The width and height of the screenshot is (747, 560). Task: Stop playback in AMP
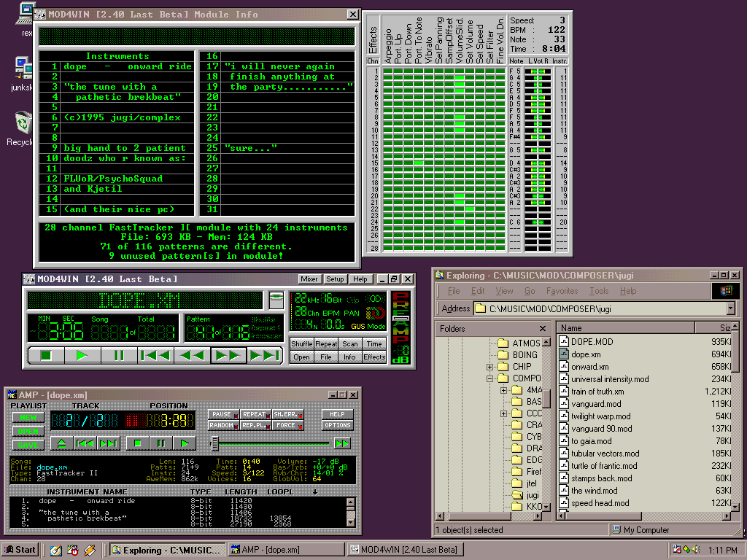[138, 443]
